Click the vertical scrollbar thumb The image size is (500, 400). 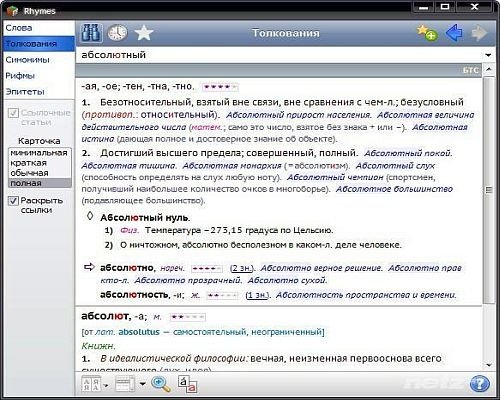(489, 190)
